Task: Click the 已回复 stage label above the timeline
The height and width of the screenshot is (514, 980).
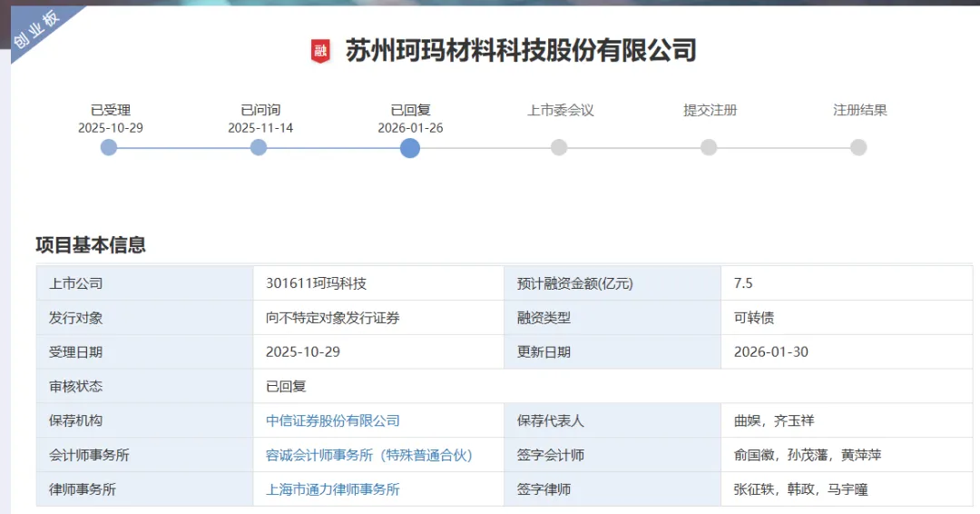Action: pos(411,110)
